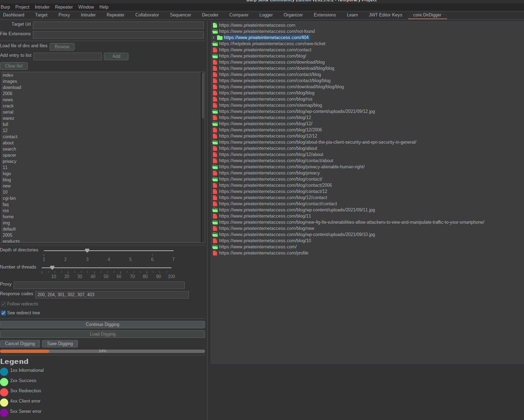Click the folder icon next to /not-found URL
The width and height of the screenshot is (524, 420).
click(215, 31)
